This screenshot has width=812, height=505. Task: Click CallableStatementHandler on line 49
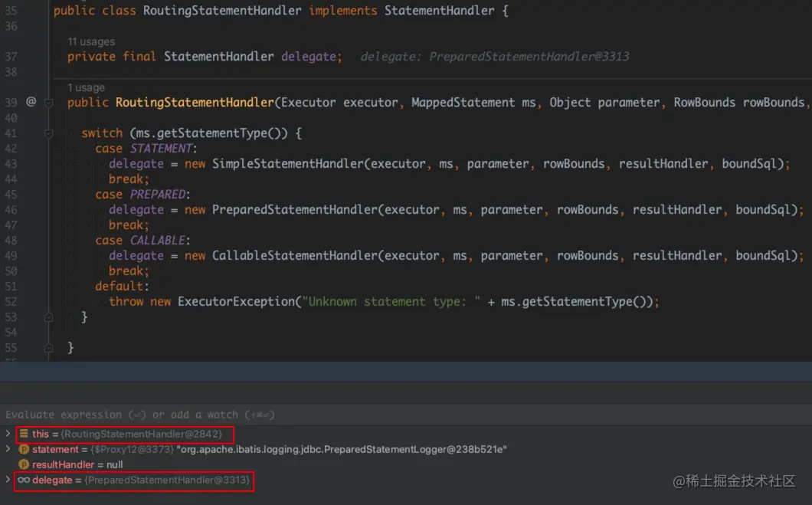point(295,256)
